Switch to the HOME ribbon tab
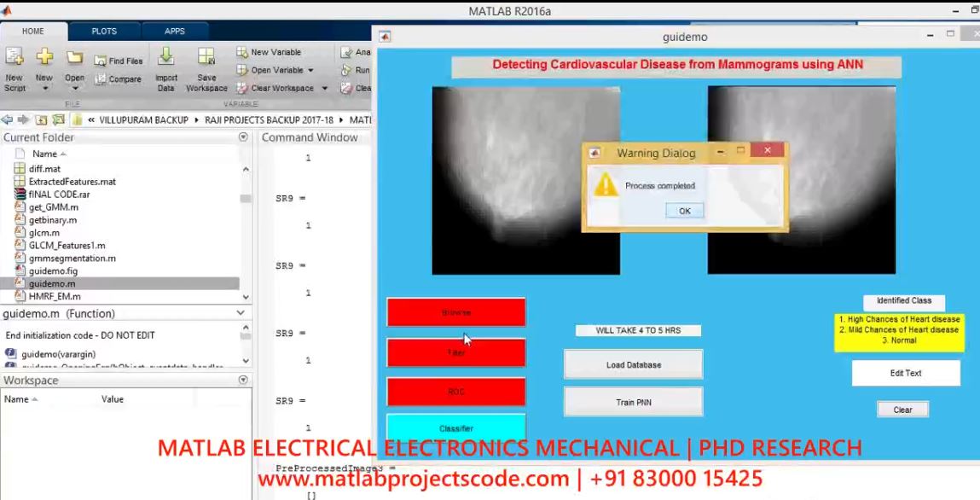 pos(33,31)
